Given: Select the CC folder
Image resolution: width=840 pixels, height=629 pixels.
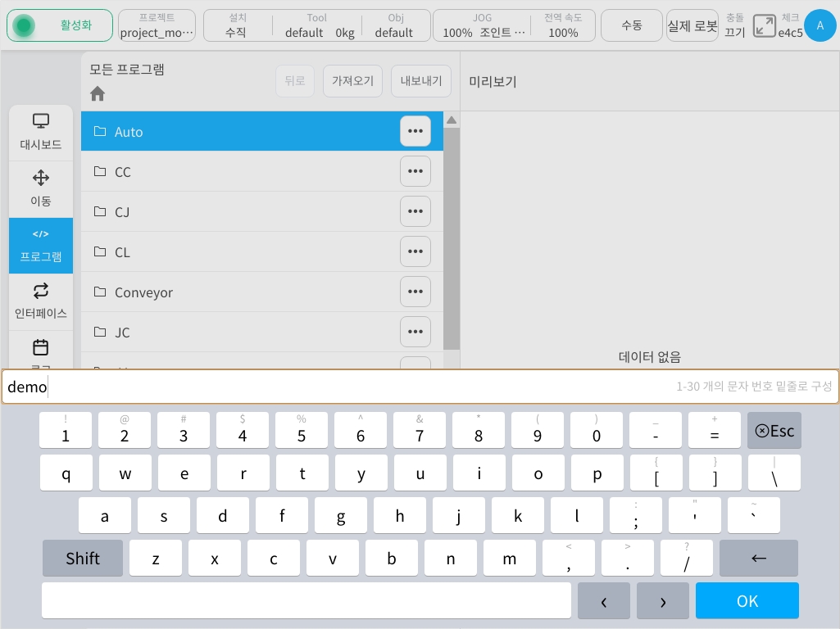Looking at the screenshot, I should tap(262, 171).
